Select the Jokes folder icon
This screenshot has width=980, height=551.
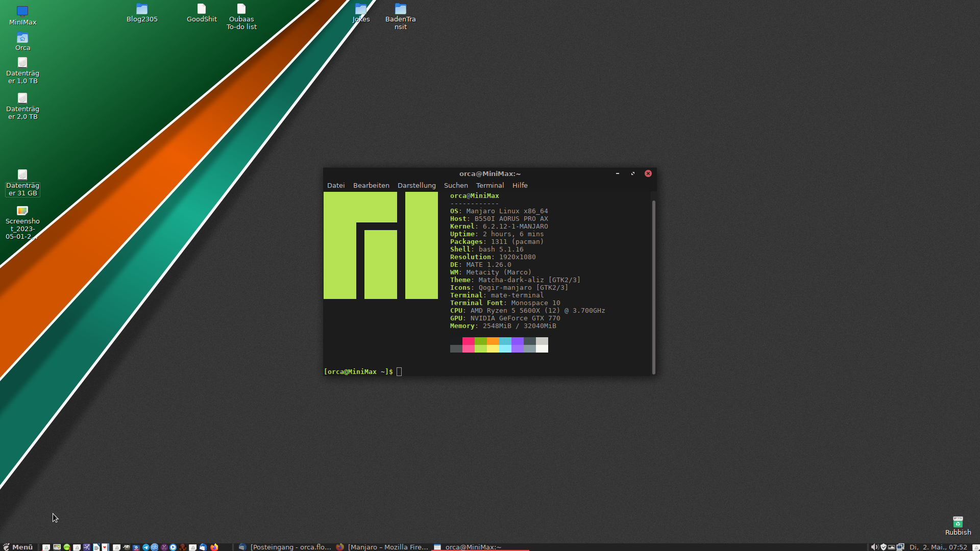pos(361,13)
